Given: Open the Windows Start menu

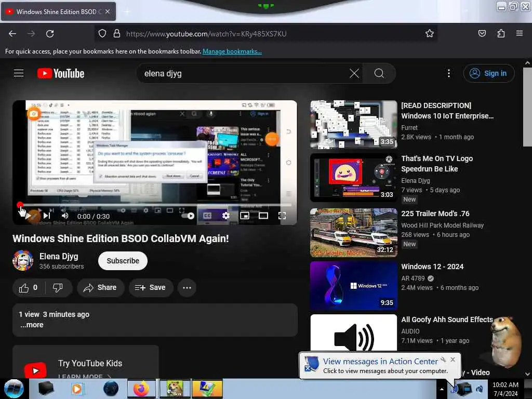Looking at the screenshot, I should [14, 389].
